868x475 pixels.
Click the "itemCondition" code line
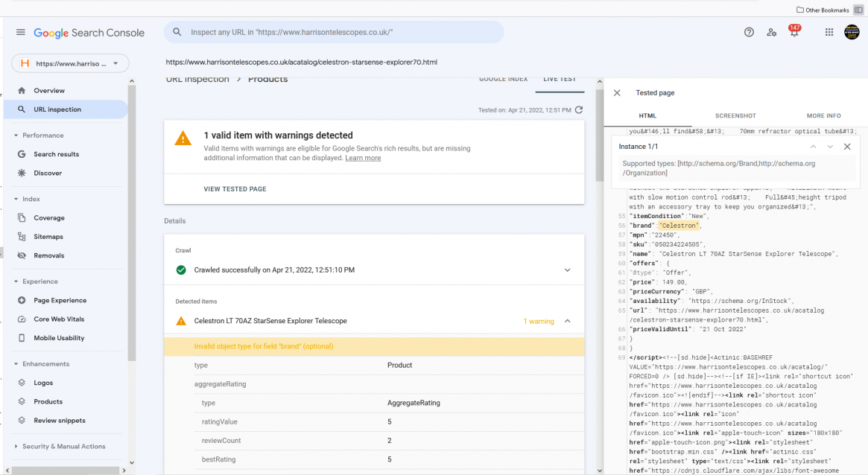pos(669,216)
